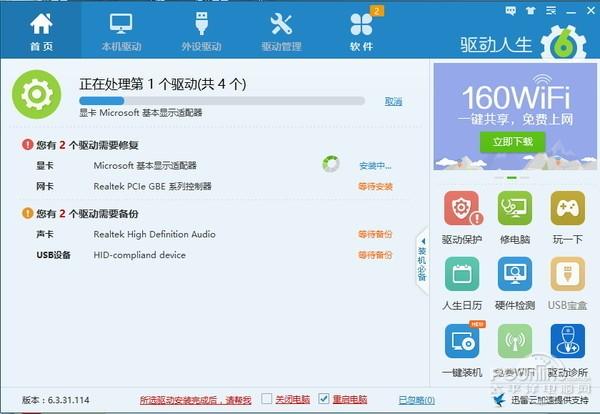Tick the 关闭电脑 checkbox
The height and width of the screenshot is (414, 600).
tap(266, 399)
